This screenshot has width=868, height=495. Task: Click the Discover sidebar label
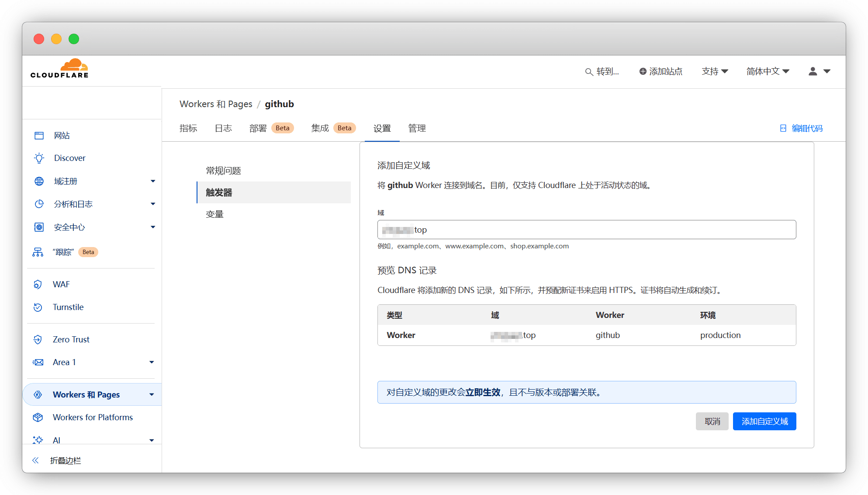tap(70, 158)
